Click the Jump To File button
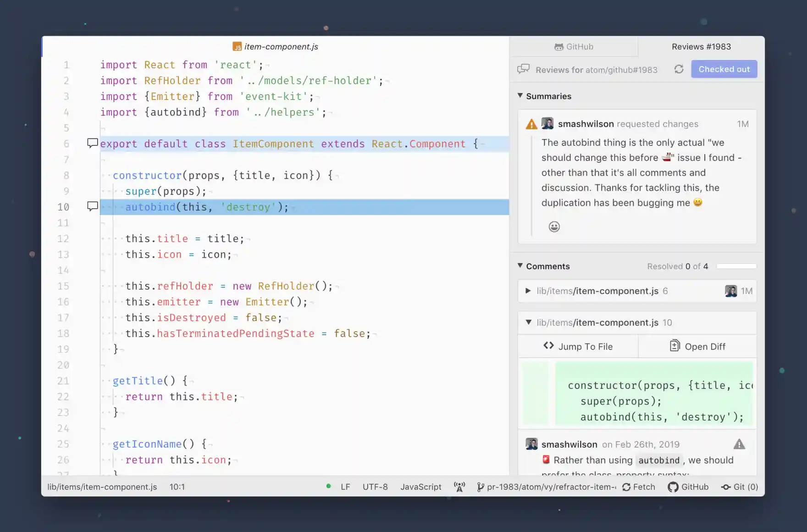The height and width of the screenshot is (532, 807). coord(578,346)
